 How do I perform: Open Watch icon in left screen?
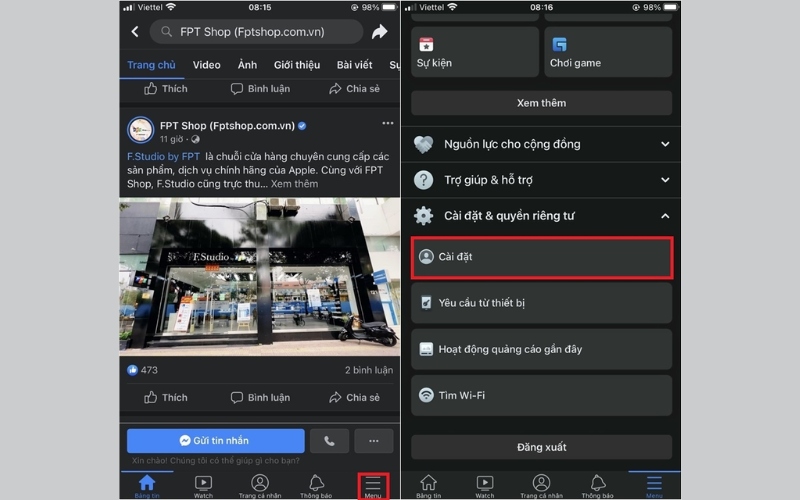coord(203,486)
